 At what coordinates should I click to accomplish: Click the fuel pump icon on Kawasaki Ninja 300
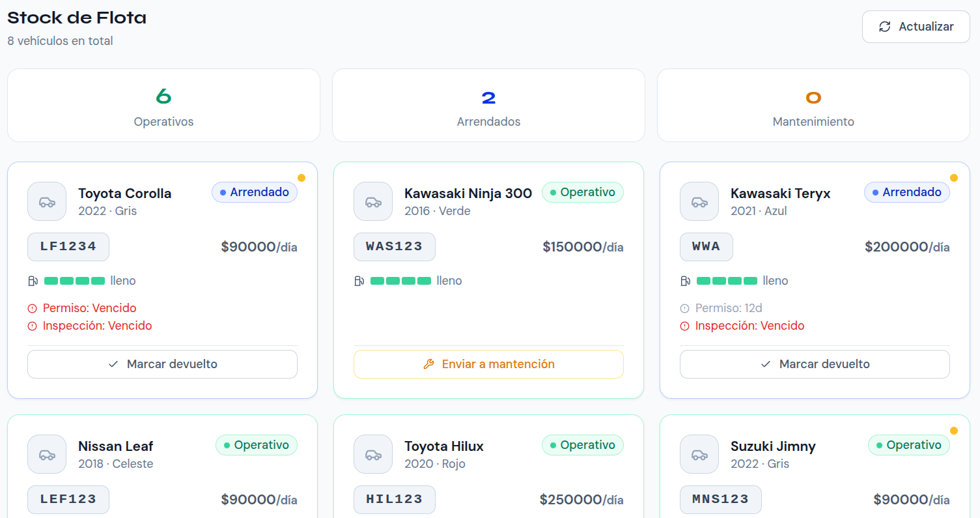coord(359,281)
